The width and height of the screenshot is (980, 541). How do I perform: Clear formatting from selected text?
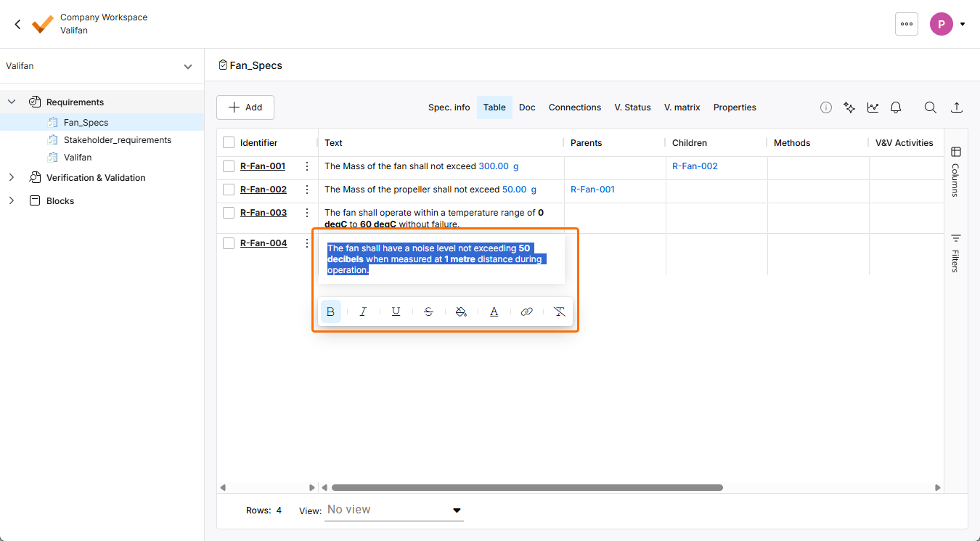pos(559,312)
